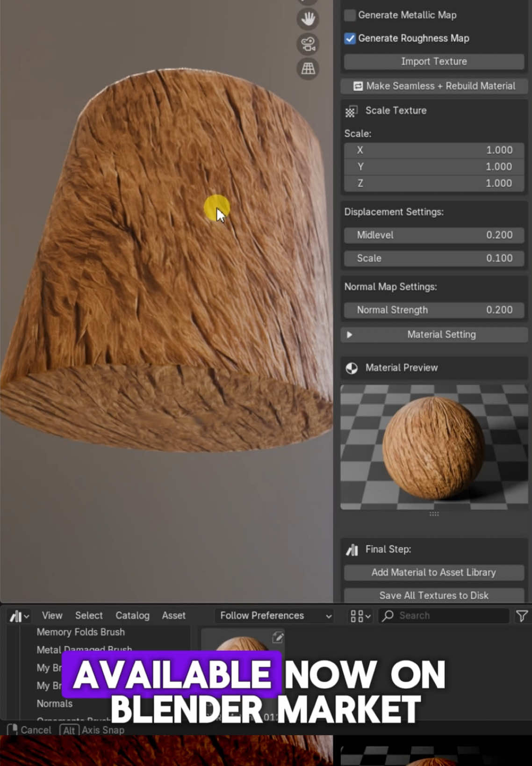Adjust the Midlevel displacement field
Viewport: 532px width, 766px height.
[434, 235]
